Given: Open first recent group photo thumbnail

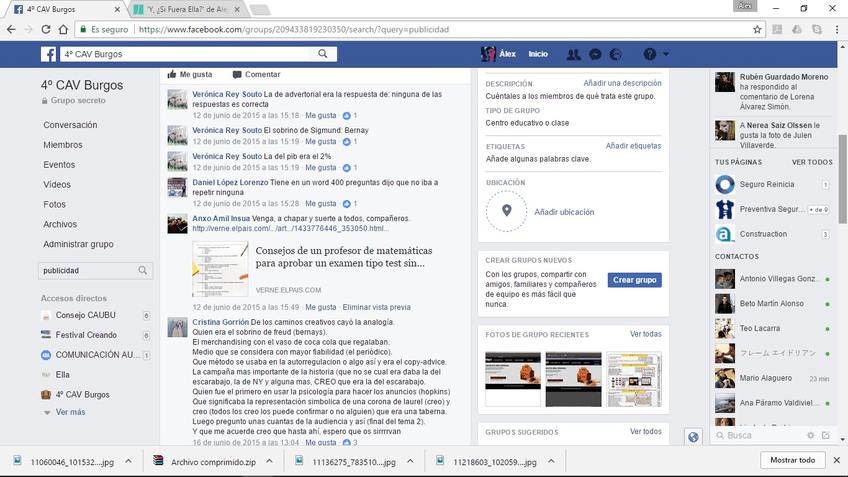Looking at the screenshot, I should click(513, 379).
